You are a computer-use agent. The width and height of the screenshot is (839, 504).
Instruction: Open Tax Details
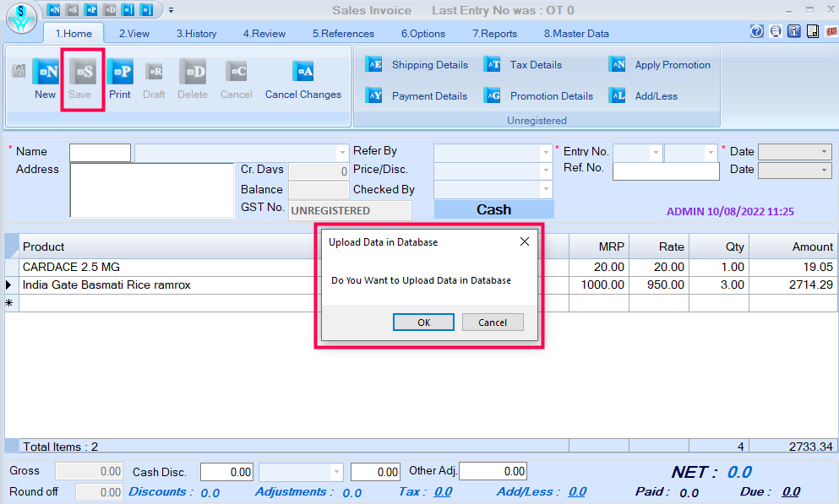pos(493,65)
